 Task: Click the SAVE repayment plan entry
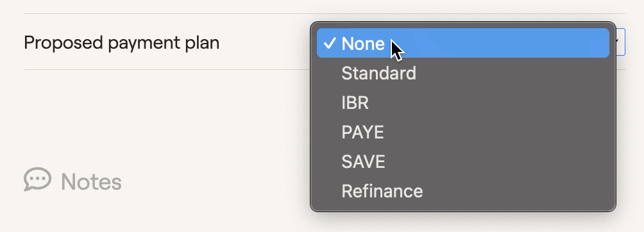click(463, 162)
